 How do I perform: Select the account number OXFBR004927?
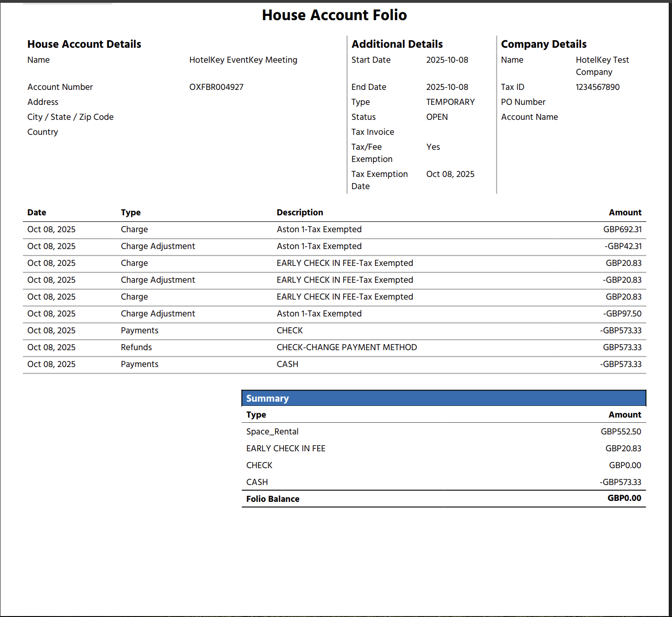[216, 87]
